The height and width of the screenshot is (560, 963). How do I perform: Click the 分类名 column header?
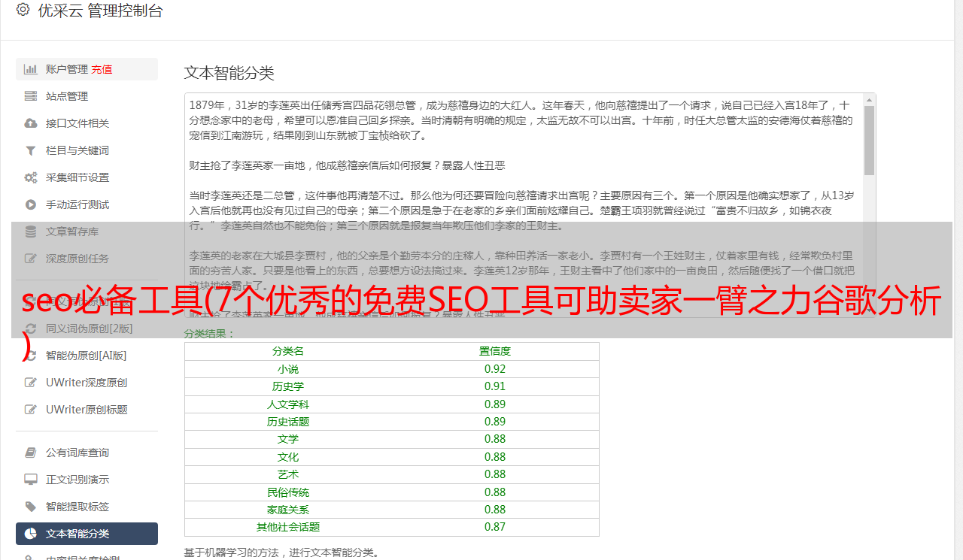pos(288,351)
